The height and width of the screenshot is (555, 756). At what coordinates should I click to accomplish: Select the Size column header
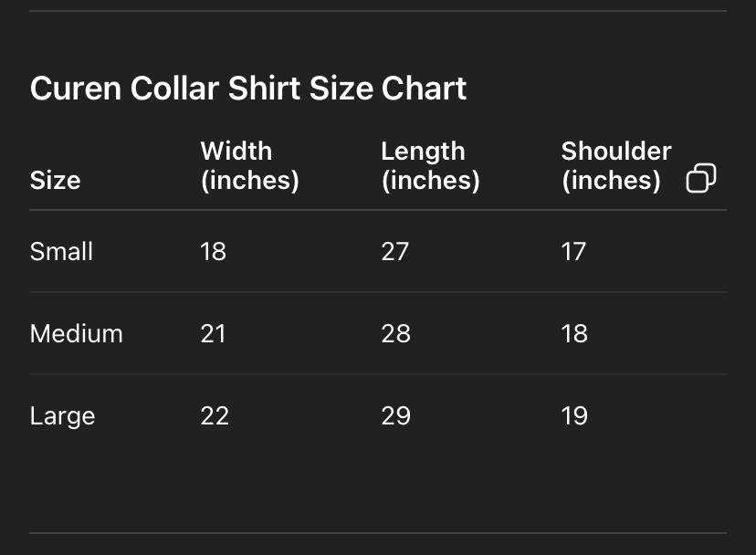(55, 180)
